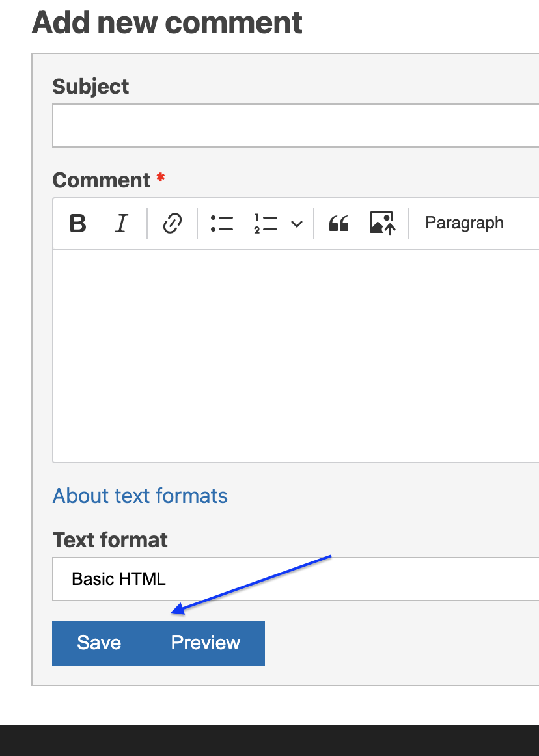
Task: Toggle italic formatting on
Action: (x=121, y=224)
